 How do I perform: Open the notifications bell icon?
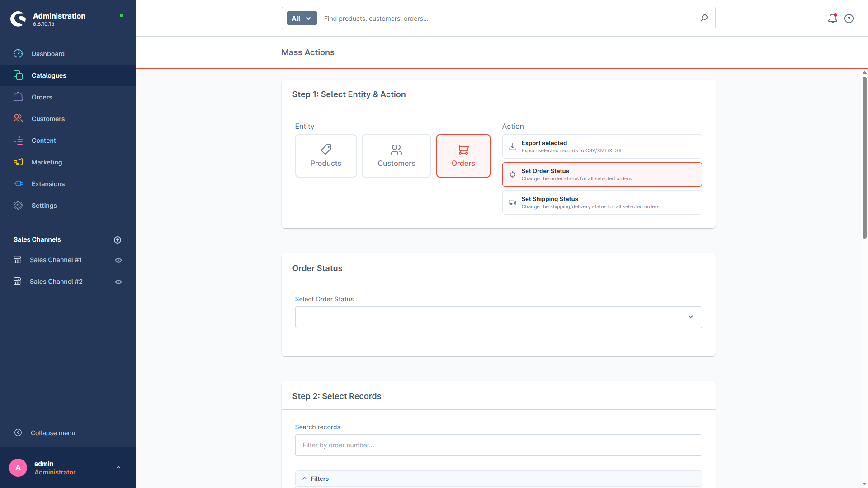tap(832, 19)
